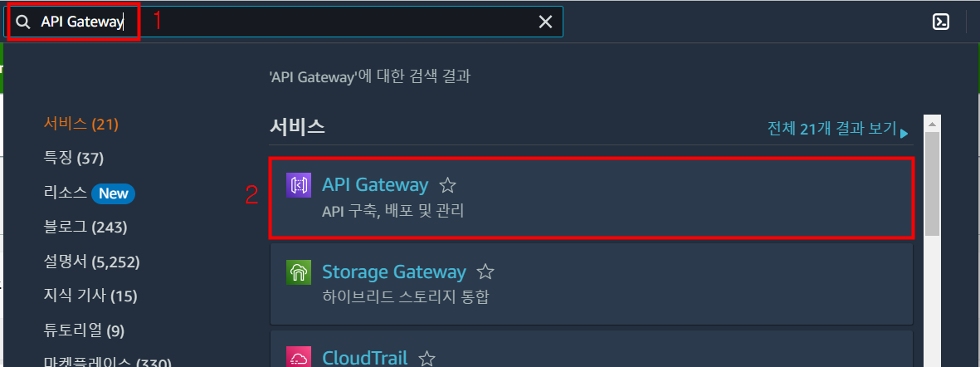The width and height of the screenshot is (980, 367).
Task: Select the 서비스 (21) category
Action: click(x=81, y=124)
